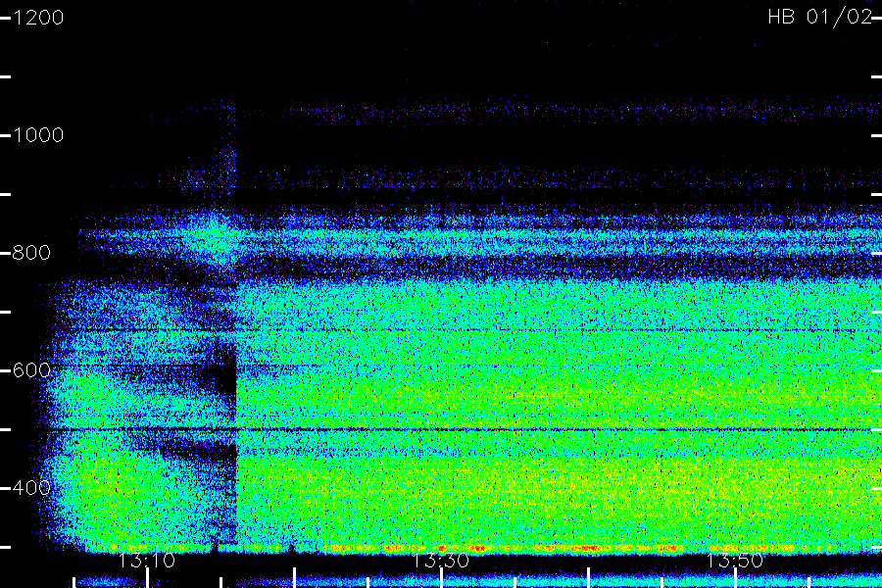This screenshot has width=882, height=588.
Task: Click the 600 axis label
Action: coord(31,370)
